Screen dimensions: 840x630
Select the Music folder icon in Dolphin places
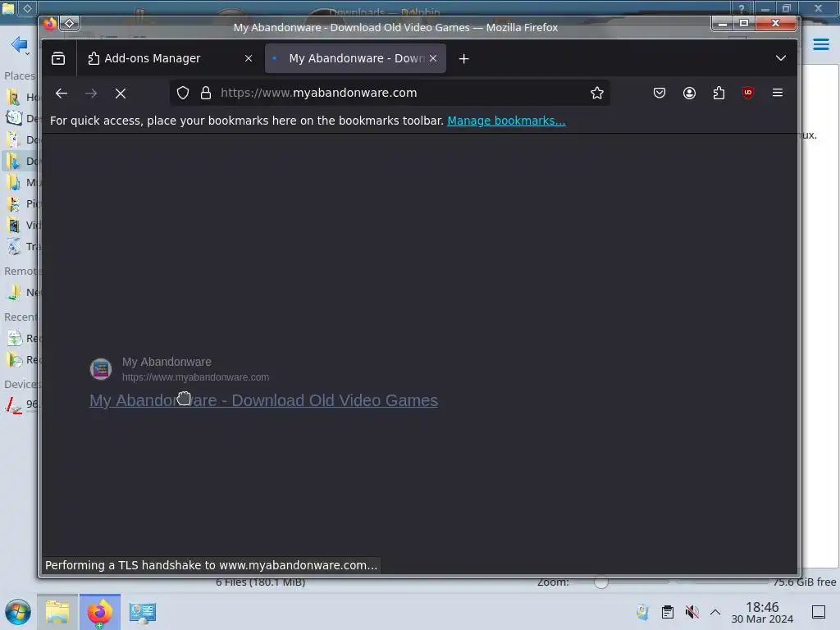pos(14,183)
